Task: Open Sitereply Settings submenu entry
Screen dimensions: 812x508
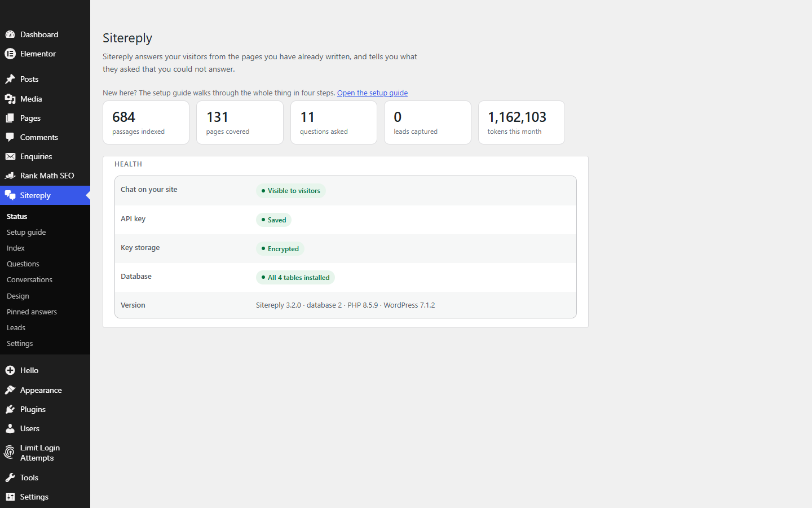Action: tap(45, 343)
